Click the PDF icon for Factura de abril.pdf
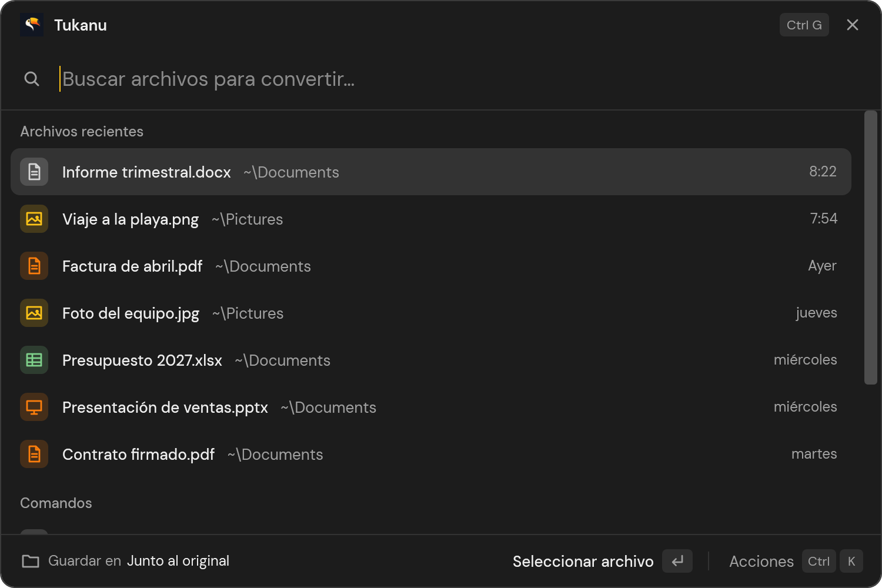 (x=34, y=266)
